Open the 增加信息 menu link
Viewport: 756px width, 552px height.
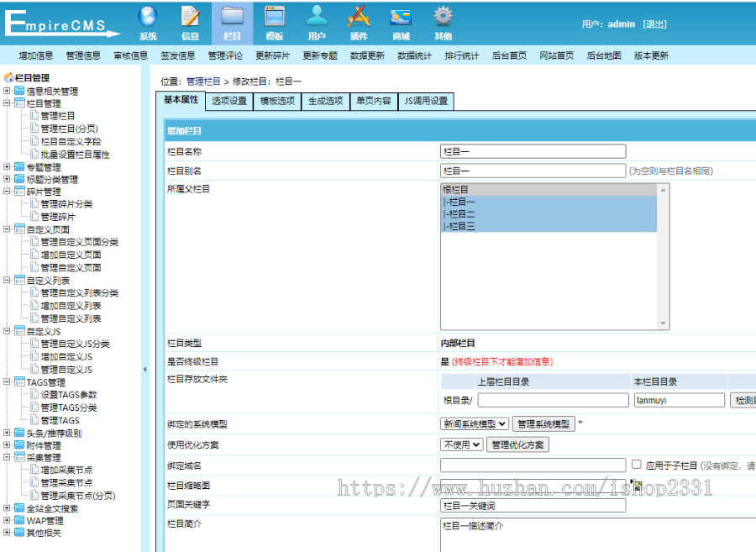[35, 55]
